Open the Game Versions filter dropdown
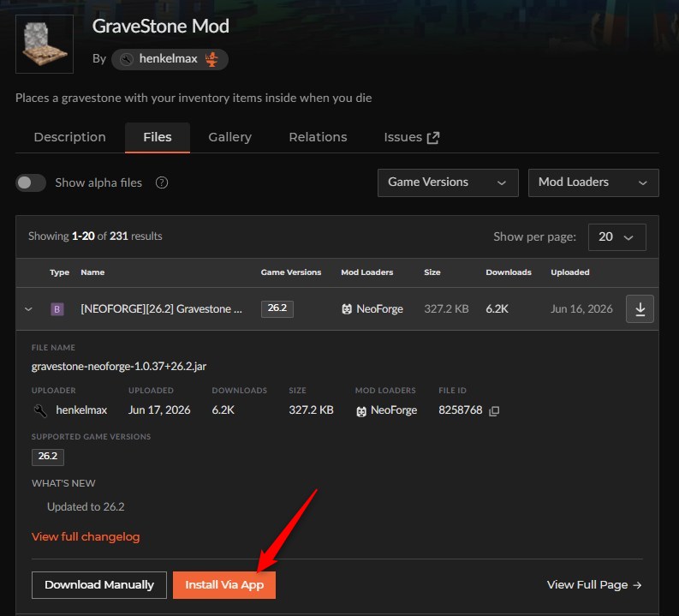The height and width of the screenshot is (616, 679). (x=448, y=182)
